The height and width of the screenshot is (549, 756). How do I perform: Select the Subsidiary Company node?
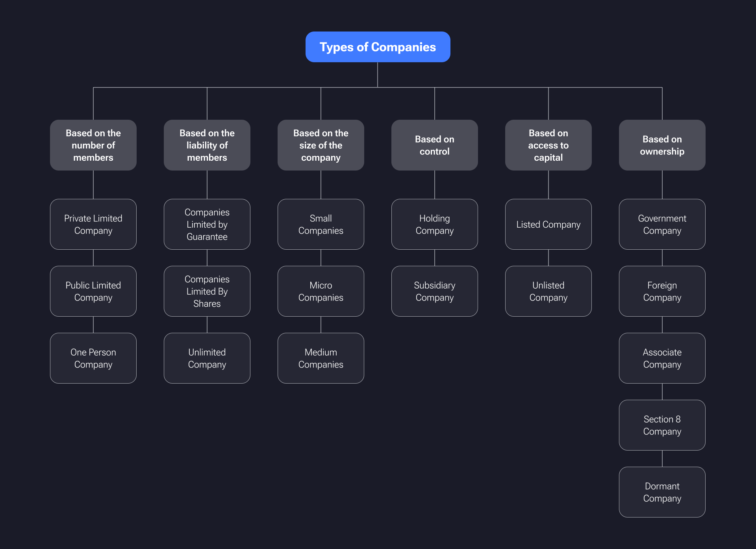coord(435,291)
